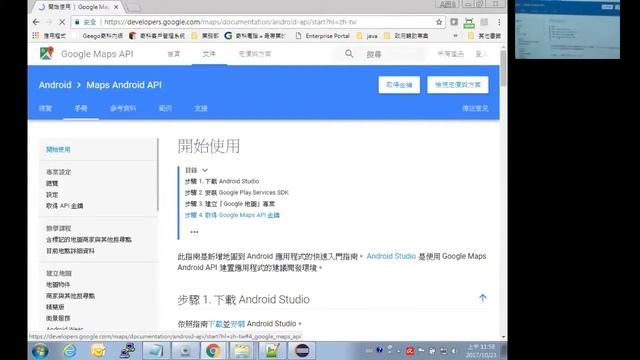Jump to step 2 Google Play Services SDK
Screen dimensions: 640x360
coord(236,193)
